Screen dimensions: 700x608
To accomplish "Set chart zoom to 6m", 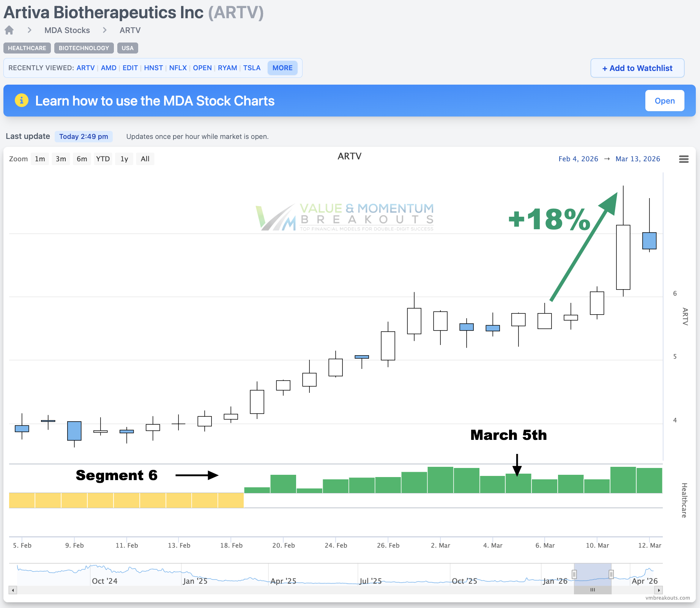I will 82,159.
